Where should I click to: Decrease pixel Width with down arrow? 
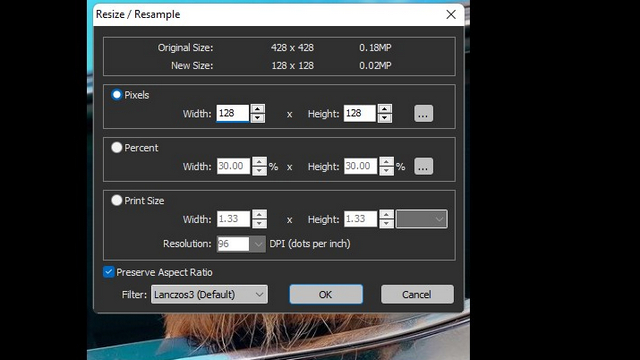(x=258, y=118)
